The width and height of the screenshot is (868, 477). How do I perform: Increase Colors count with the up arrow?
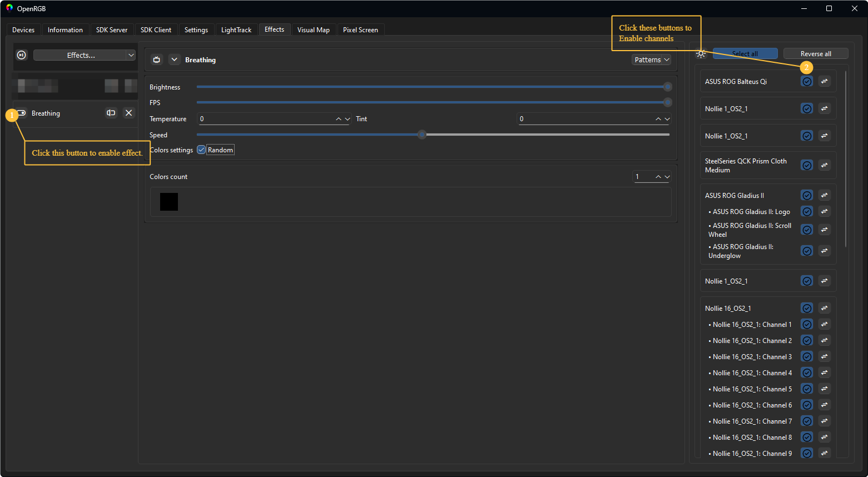coord(658,177)
